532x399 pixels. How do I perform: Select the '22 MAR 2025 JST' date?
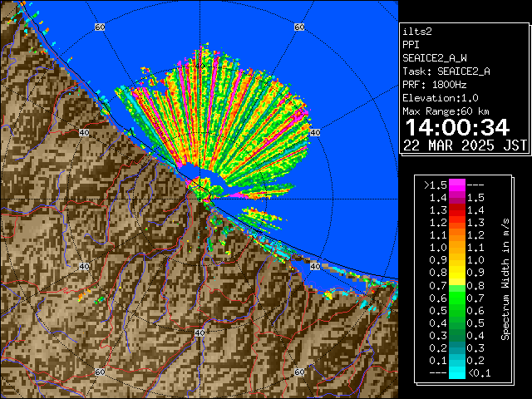click(x=465, y=145)
